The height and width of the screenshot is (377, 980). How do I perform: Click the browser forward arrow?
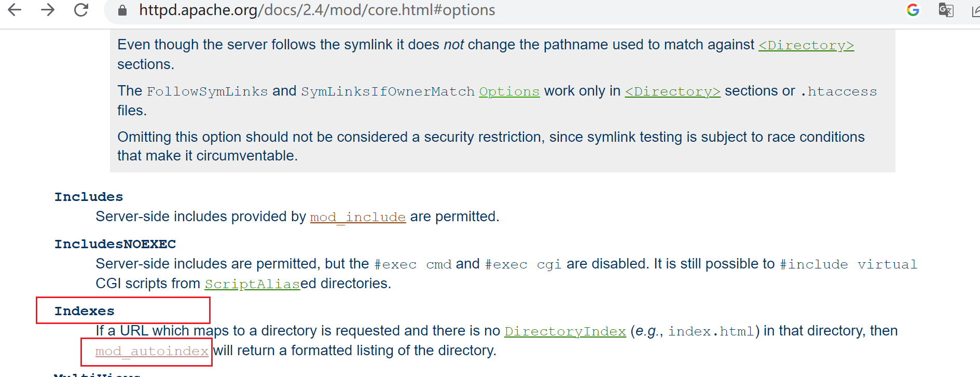48,10
